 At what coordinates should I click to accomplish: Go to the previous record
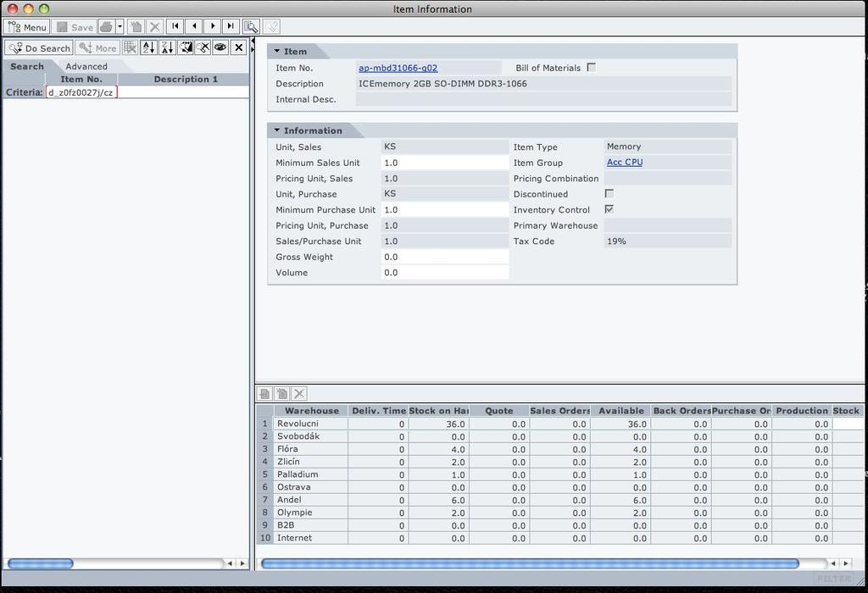coord(194,26)
